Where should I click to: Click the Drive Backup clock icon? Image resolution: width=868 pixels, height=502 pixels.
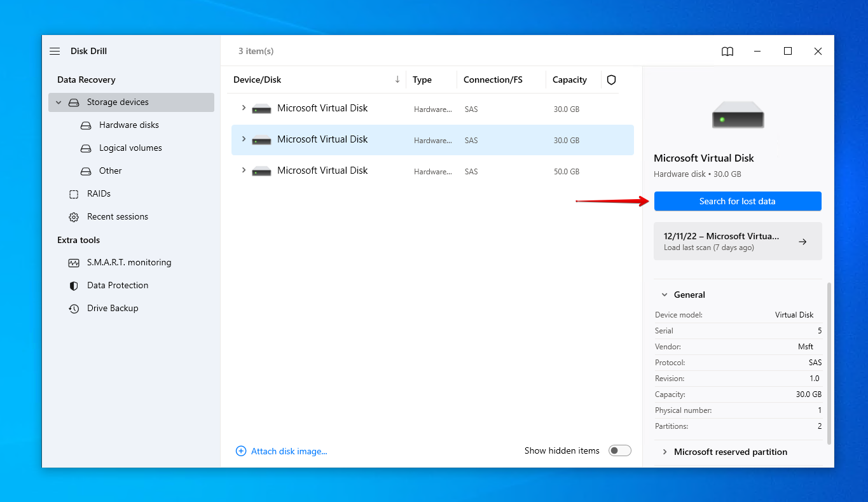tap(74, 309)
